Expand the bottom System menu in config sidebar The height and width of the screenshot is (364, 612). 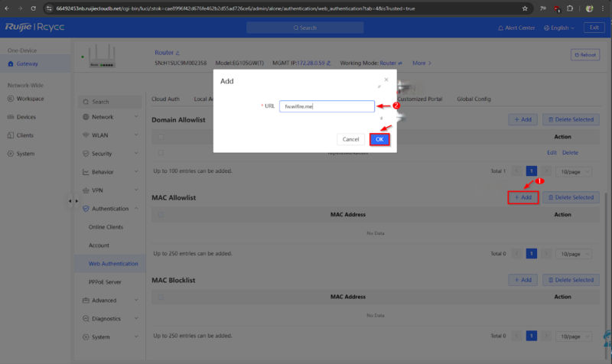(110, 337)
